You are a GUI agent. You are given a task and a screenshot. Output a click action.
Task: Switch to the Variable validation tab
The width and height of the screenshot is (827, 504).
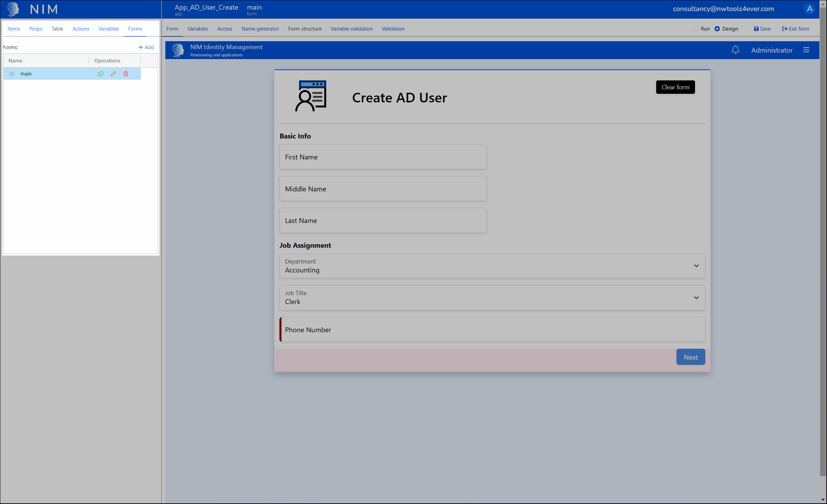(x=351, y=29)
